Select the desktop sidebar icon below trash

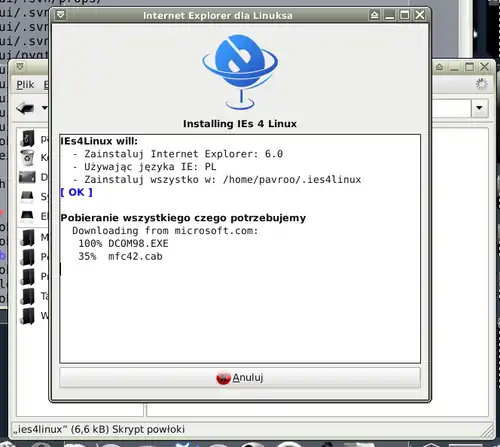point(27,177)
